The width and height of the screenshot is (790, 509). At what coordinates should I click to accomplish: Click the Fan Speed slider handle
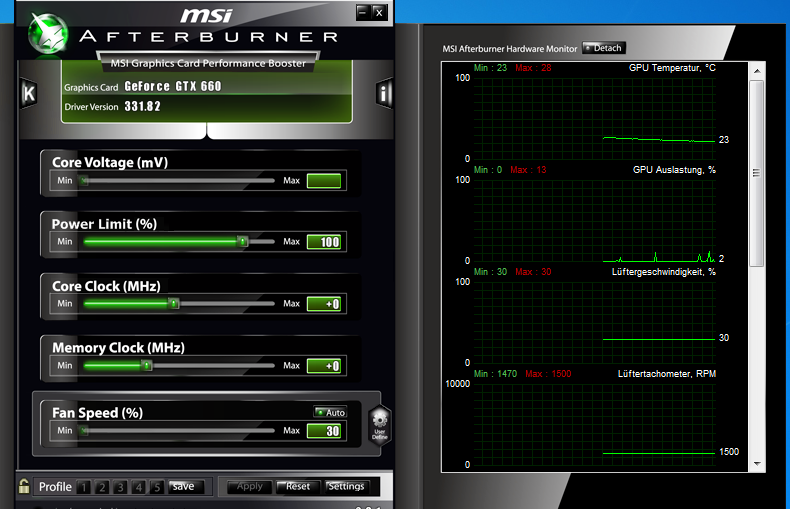click(x=84, y=430)
